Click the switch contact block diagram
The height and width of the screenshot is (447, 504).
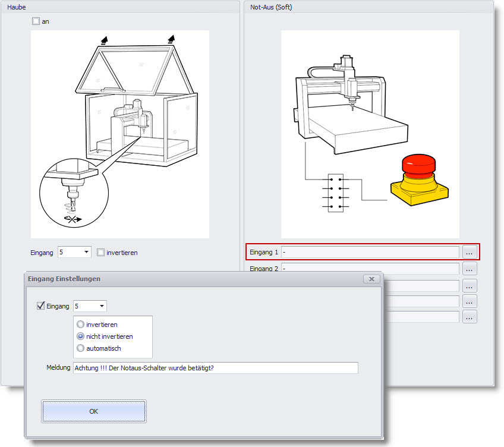click(334, 193)
